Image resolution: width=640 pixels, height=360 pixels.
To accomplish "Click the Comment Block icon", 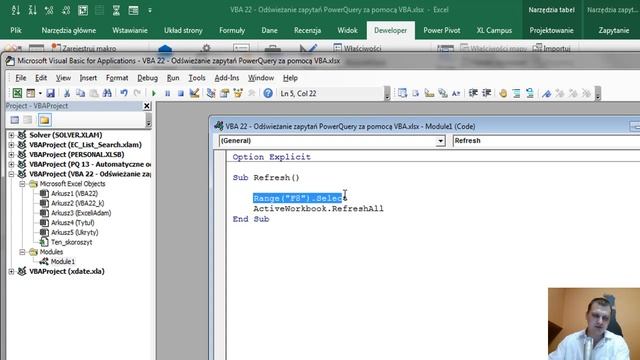I will (516, 93).
